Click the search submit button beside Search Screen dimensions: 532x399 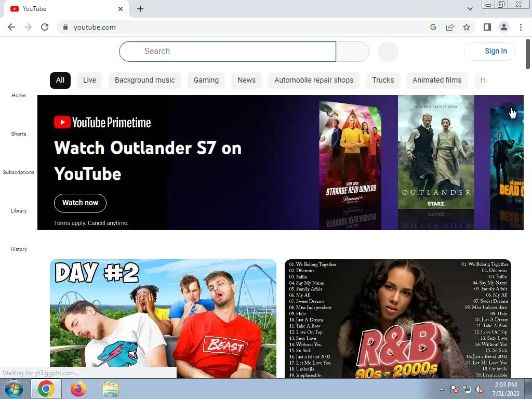pos(353,51)
